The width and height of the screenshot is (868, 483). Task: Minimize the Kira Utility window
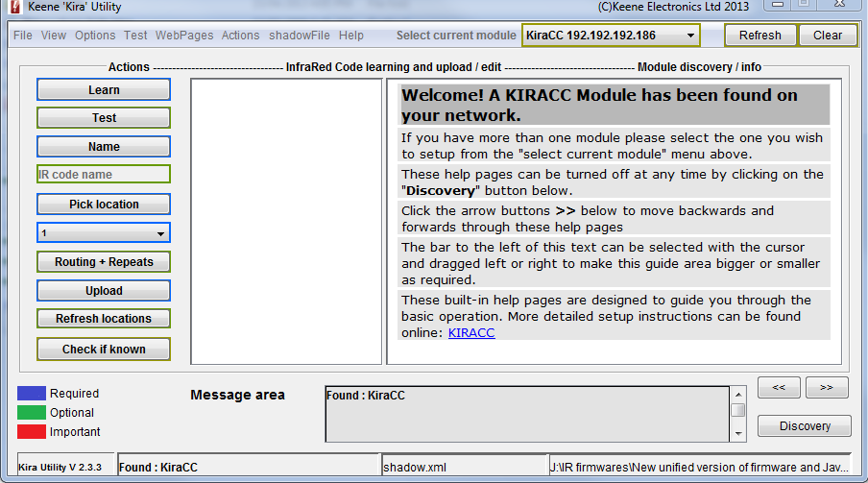coord(778,5)
